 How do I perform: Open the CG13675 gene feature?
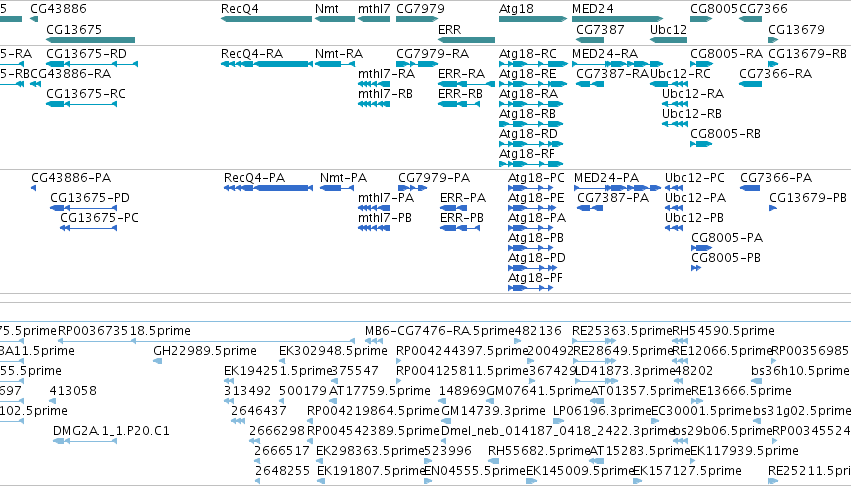pyautogui.click(x=91, y=40)
